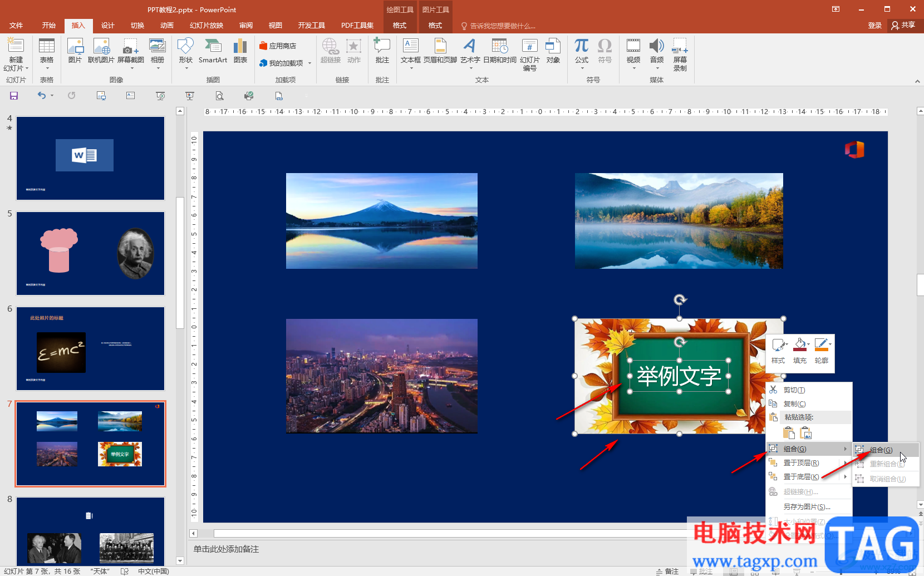The width and height of the screenshot is (924, 576).
Task: Click the SmartArt icon in ribbon
Action: tap(213, 51)
